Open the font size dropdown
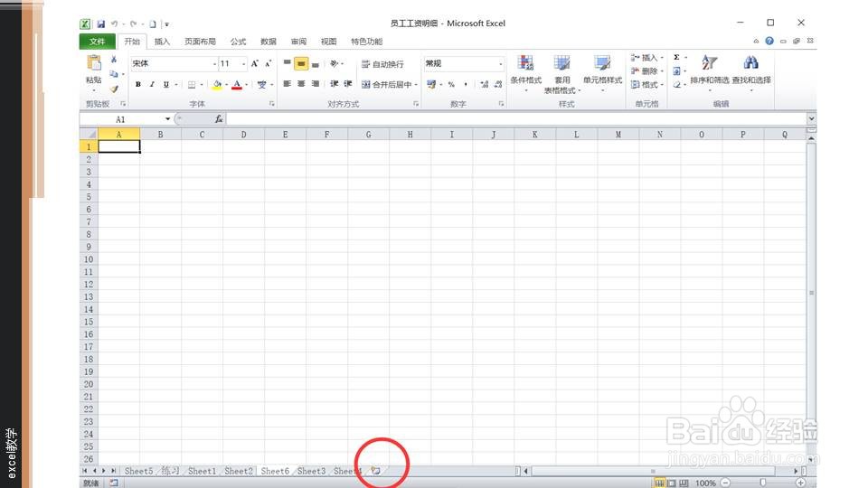This screenshot has height=488, width=868. click(243, 64)
